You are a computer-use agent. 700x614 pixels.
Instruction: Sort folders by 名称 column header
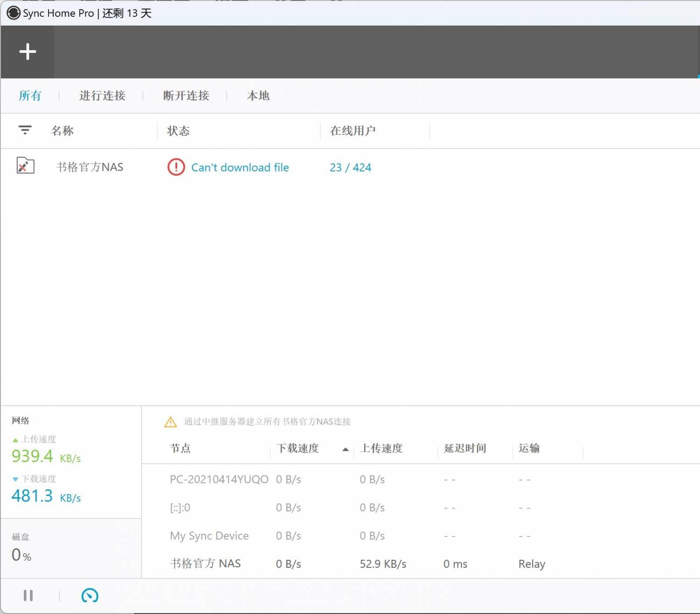pyautogui.click(x=63, y=131)
